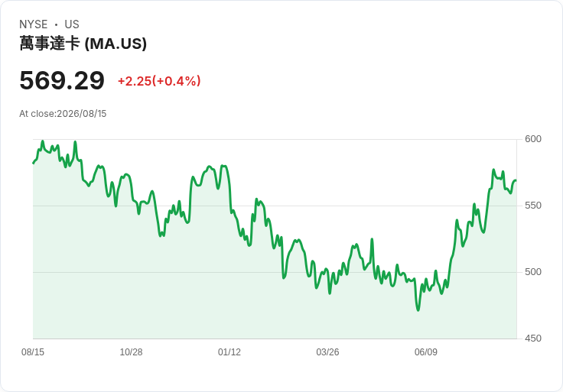Click the 500 price axis label

(533, 272)
